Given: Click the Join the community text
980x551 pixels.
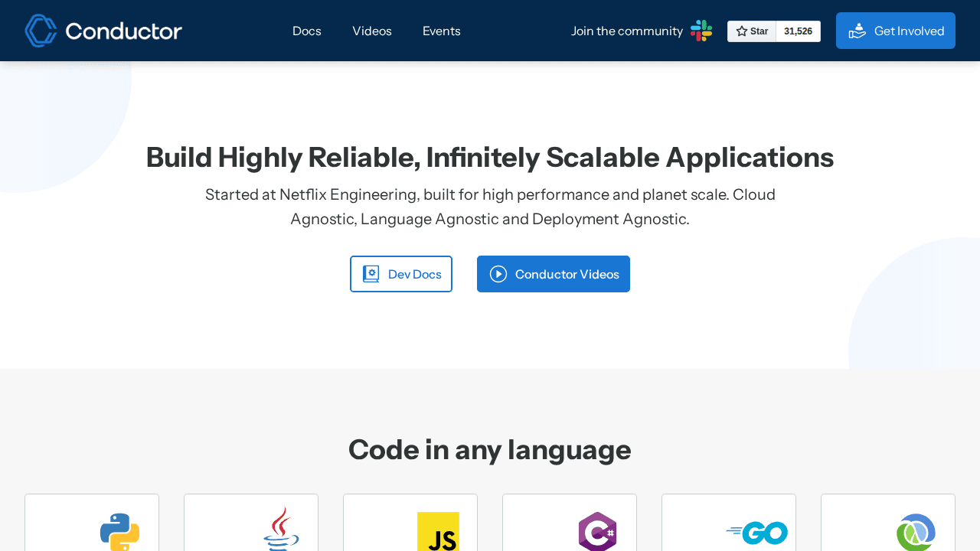Looking at the screenshot, I should 626,31.
